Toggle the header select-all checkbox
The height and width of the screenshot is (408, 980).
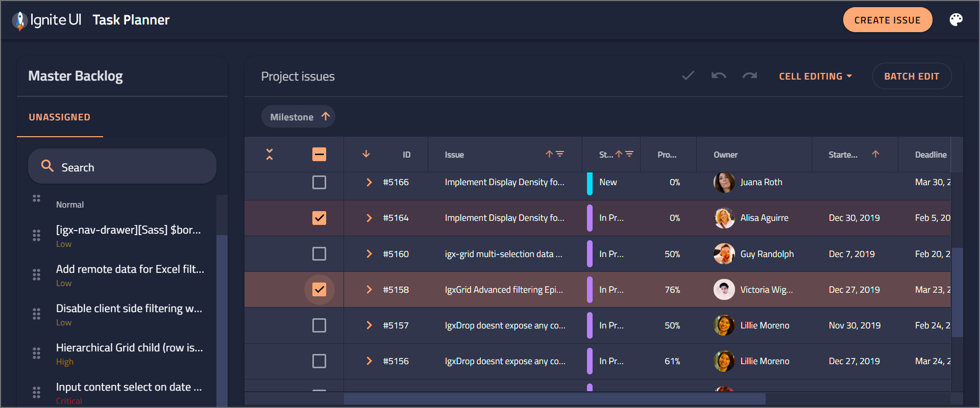tap(319, 154)
